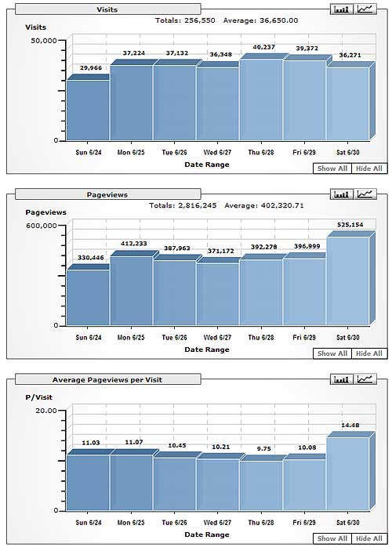The image size is (392, 547).
Task: Click Hide All in Average Pageviews per Visit panel
Action: point(369,538)
